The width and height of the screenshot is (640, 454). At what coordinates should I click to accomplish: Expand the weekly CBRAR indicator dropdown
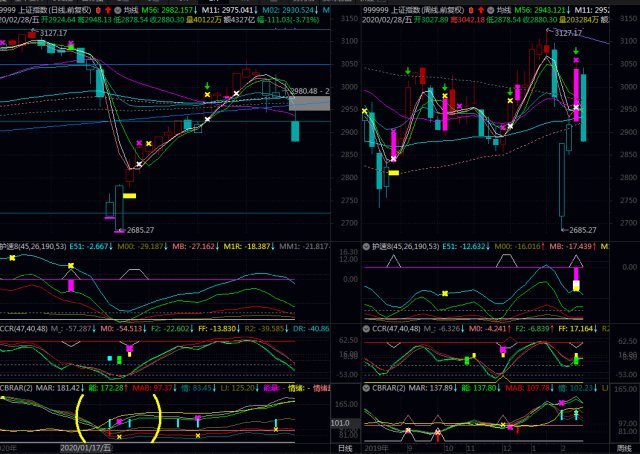pyautogui.click(x=366, y=388)
